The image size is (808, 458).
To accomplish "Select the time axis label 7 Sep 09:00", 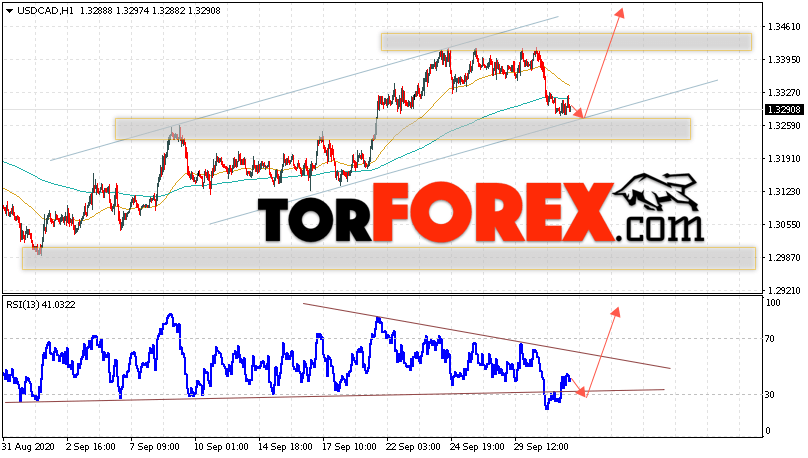I will click(155, 447).
